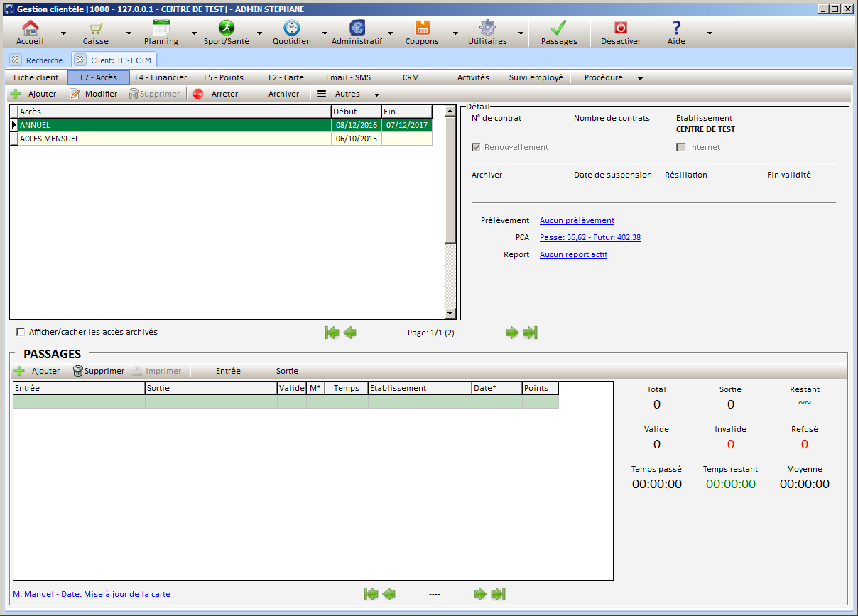The height and width of the screenshot is (616, 858).
Task: Open the Sport/Santé icon
Action: coord(226,28)
